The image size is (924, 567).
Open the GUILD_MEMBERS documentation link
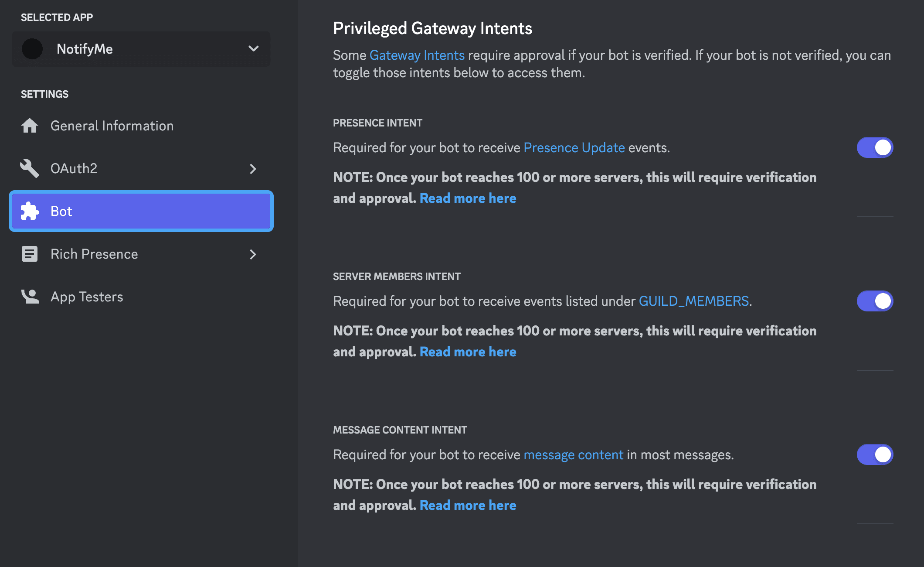[693, 301]
